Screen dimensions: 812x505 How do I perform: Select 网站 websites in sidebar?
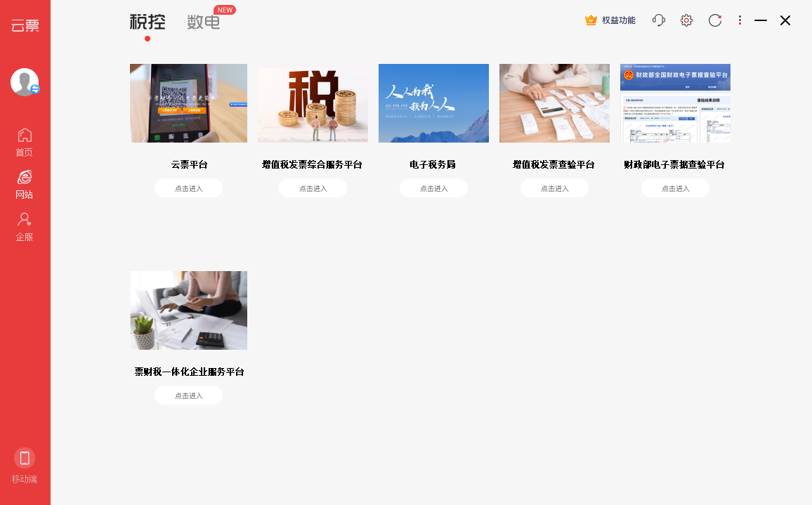[x=25, y=185]
